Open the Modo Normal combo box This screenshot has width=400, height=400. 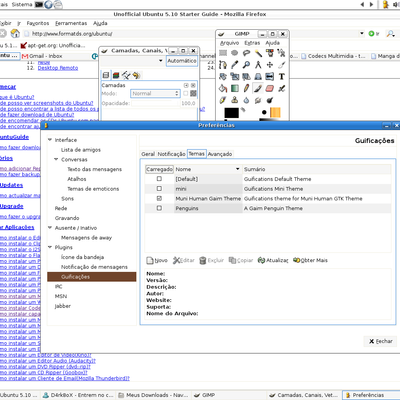[156, 94]
